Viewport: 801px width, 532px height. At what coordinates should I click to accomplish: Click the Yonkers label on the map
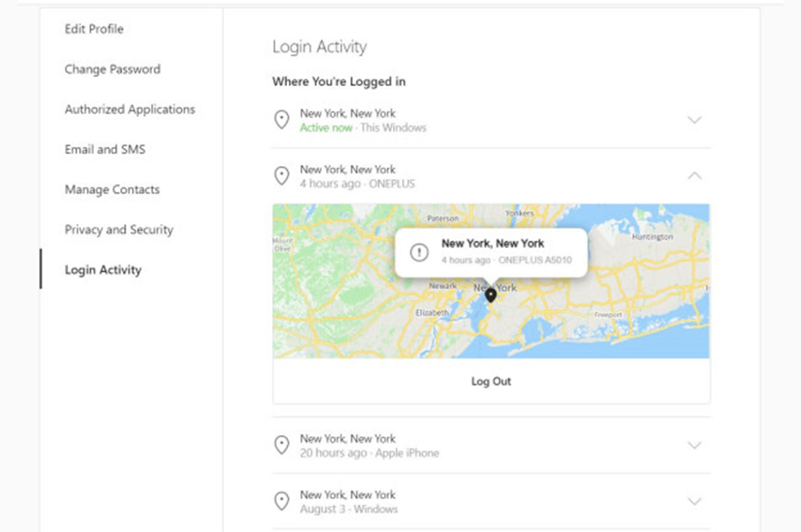tap(519, 213)
